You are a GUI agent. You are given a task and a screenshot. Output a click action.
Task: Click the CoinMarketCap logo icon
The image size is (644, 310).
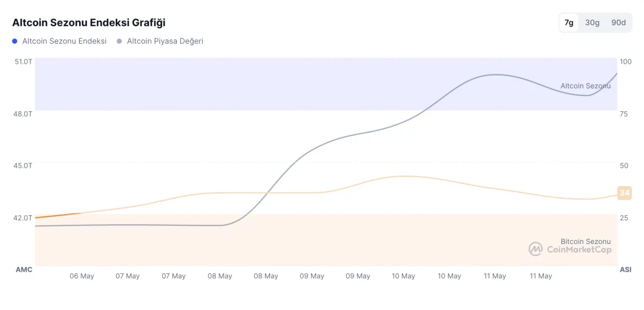click(536, 249)
